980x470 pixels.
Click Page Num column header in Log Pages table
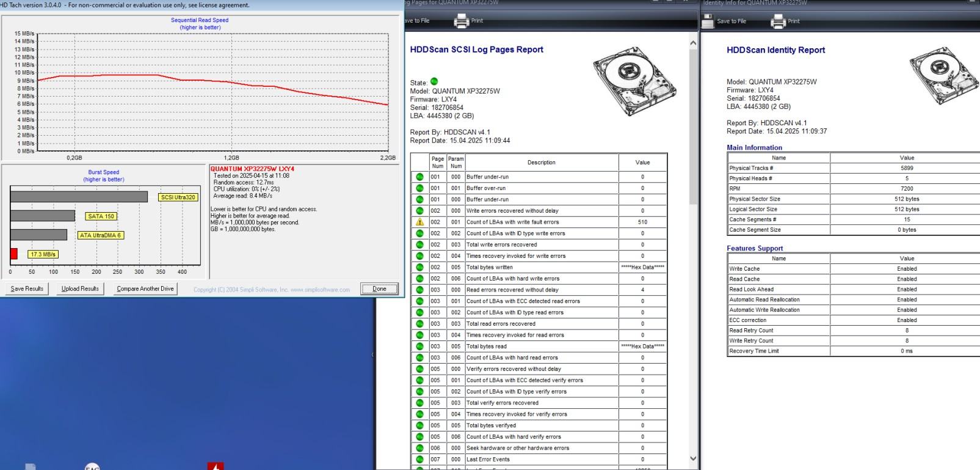pyautogui.click(x=438, y=163)
